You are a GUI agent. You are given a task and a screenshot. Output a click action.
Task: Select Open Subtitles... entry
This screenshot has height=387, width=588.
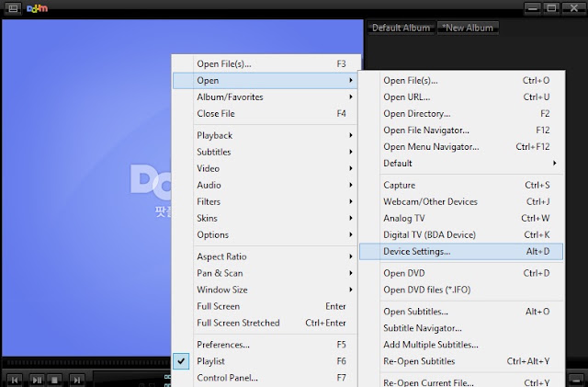point(461,312)
